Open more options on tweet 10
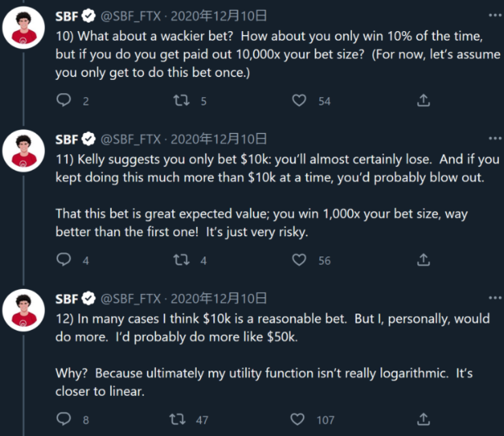 (x=495, y=15)
